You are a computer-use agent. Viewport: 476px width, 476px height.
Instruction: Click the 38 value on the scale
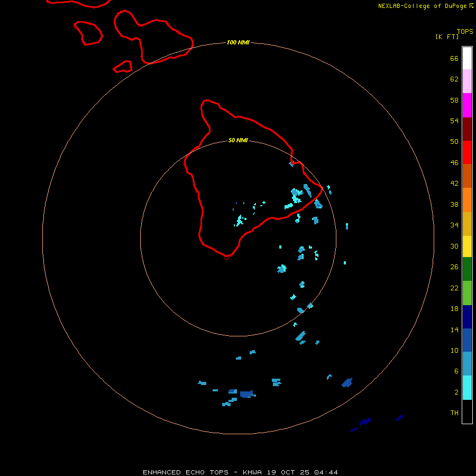tap(454, 204)
